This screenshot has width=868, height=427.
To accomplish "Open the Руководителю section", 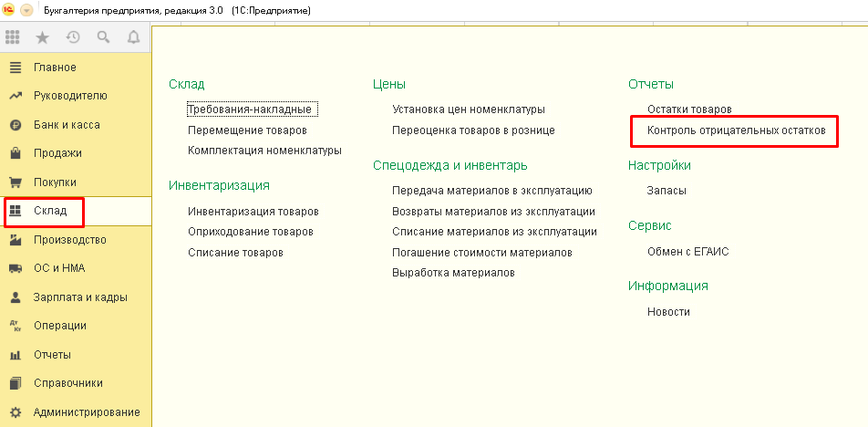I will point(70,96).
